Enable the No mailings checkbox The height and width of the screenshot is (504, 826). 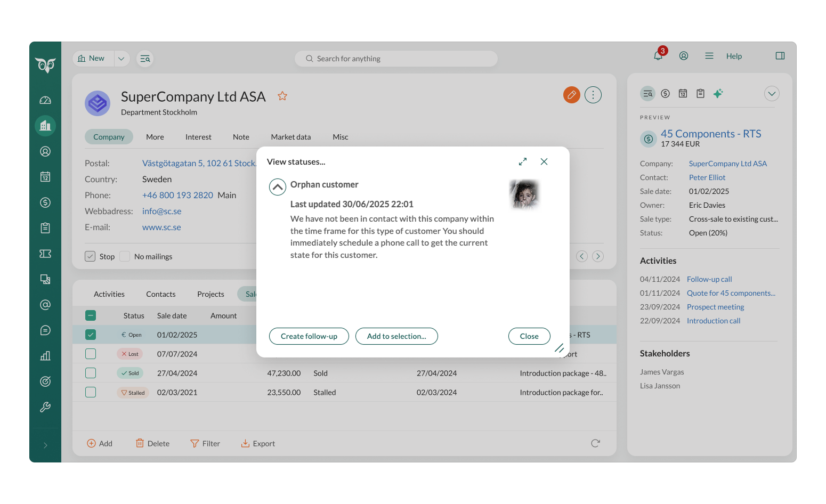pyautogui.click(x=125, y=256)
